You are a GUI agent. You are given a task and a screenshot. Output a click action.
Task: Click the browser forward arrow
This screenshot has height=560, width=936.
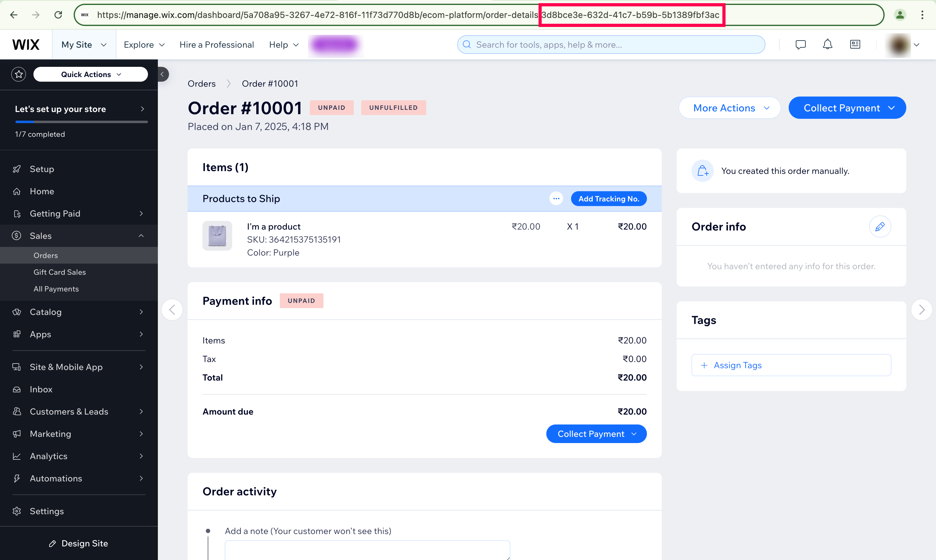pos(36,15)
